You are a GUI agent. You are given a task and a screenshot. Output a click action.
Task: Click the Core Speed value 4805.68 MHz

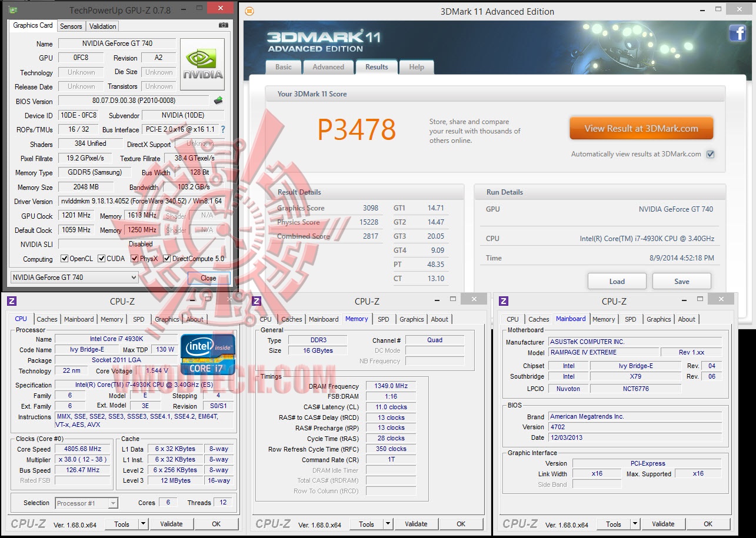(x=84, y=449)
